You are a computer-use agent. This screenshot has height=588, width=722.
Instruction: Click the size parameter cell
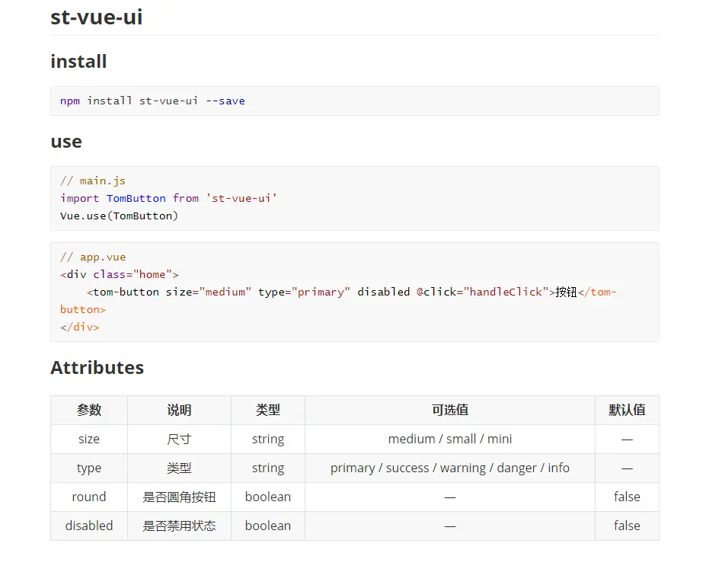coord(89,439)
